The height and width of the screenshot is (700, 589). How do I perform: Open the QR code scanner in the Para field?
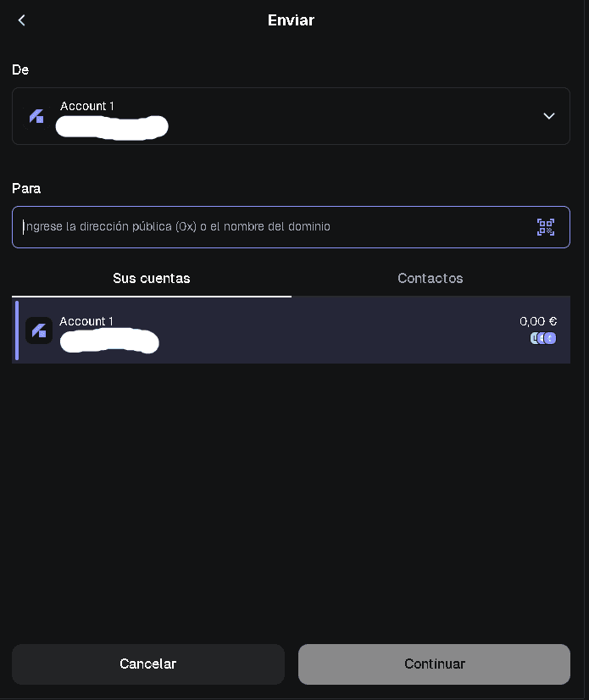pyautogui.click(x=546, y=226)
